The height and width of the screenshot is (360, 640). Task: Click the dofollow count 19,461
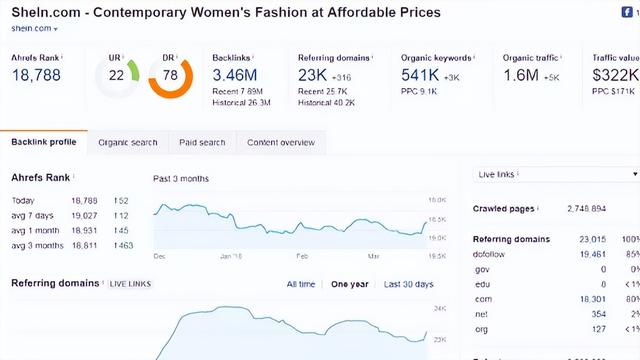click(x=593, y=254)
